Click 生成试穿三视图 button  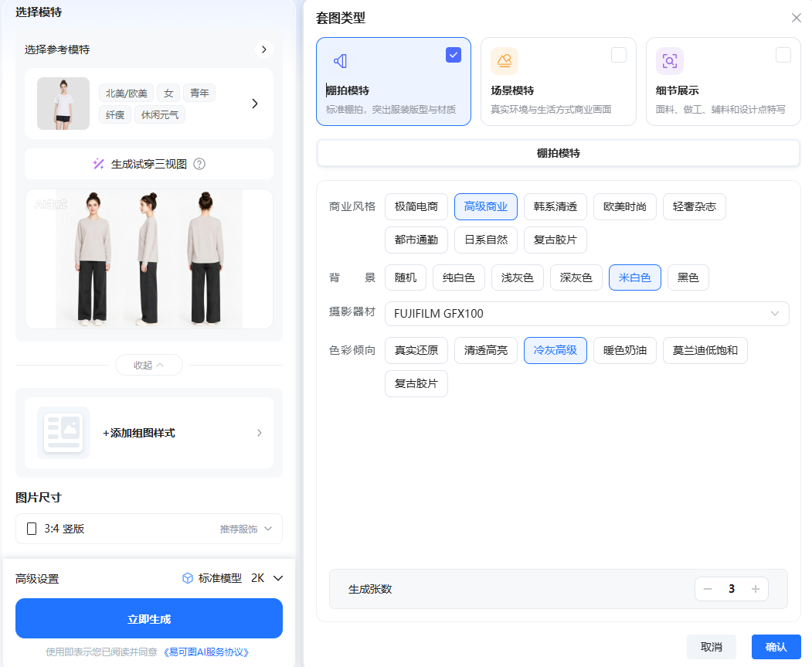(149, 164)
